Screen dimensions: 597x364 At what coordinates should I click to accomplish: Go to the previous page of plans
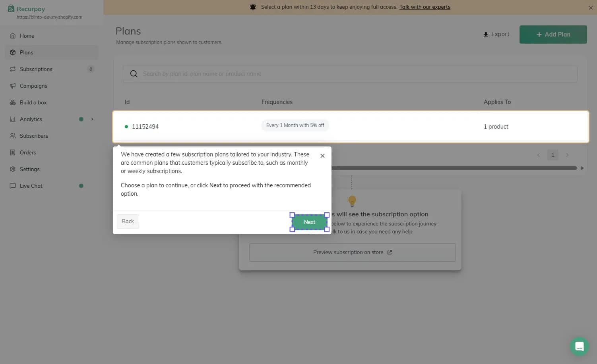[539, 155]
